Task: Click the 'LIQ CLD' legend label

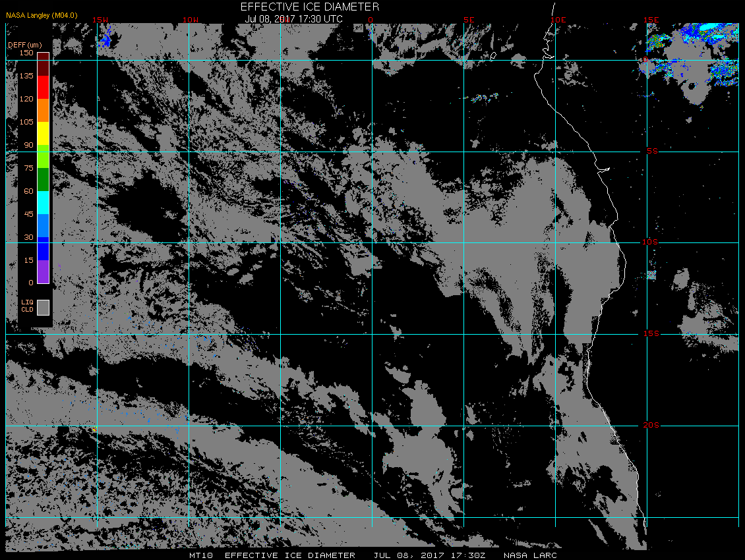Action: pos(27,306)
